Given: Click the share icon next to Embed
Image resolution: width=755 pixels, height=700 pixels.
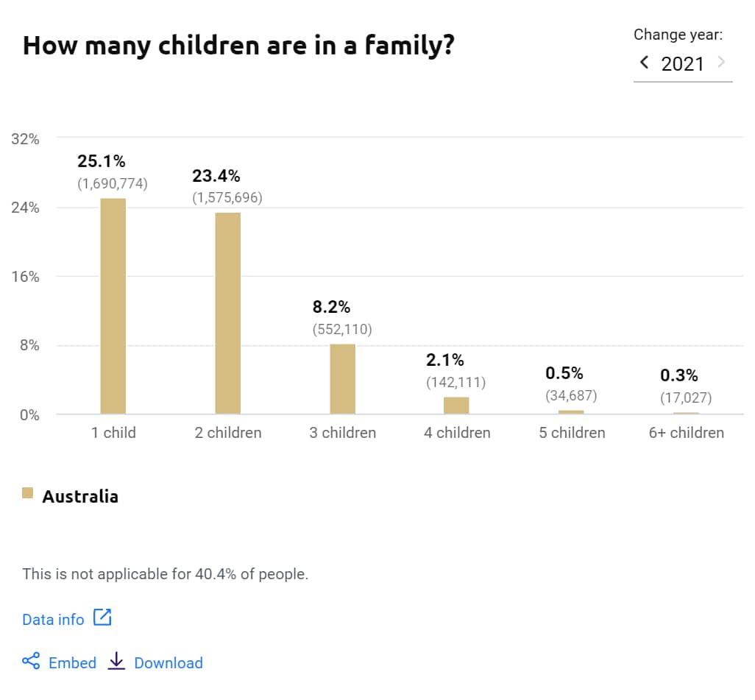Looking at the screenshot, I should (x=30, y=662).
